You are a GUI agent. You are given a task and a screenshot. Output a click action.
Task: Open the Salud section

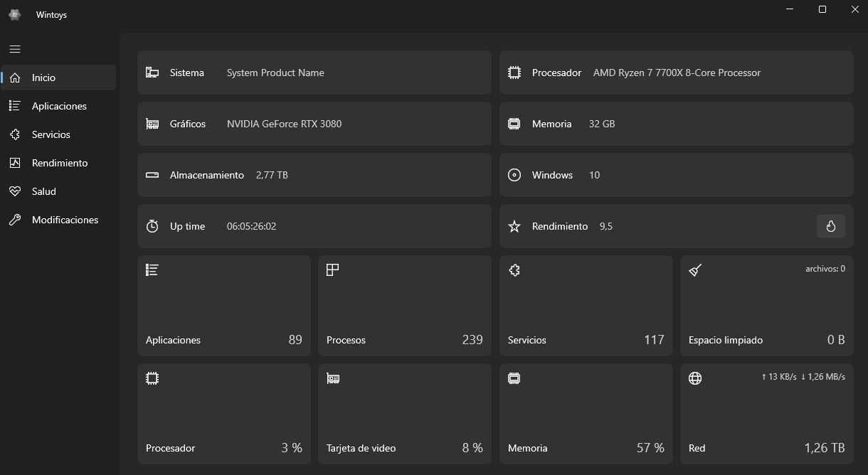click(58, 191)
